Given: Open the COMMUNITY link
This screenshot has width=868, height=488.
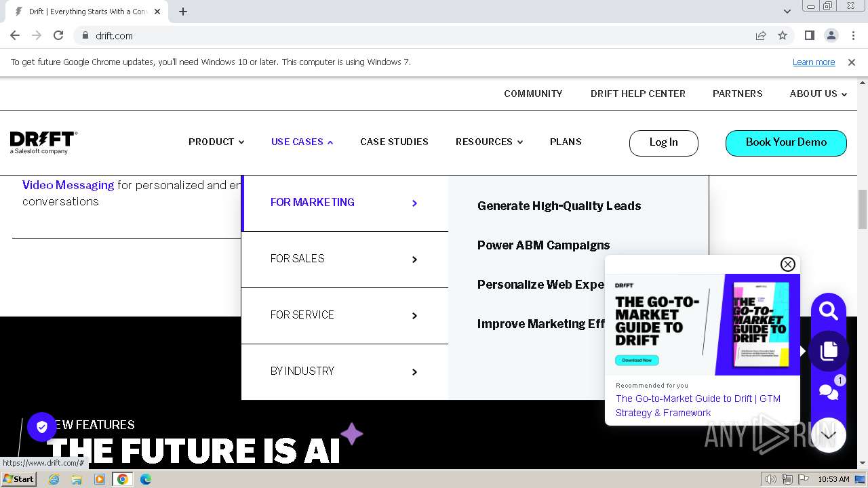Looking at the screenshot, I should (x=533, y=94).
